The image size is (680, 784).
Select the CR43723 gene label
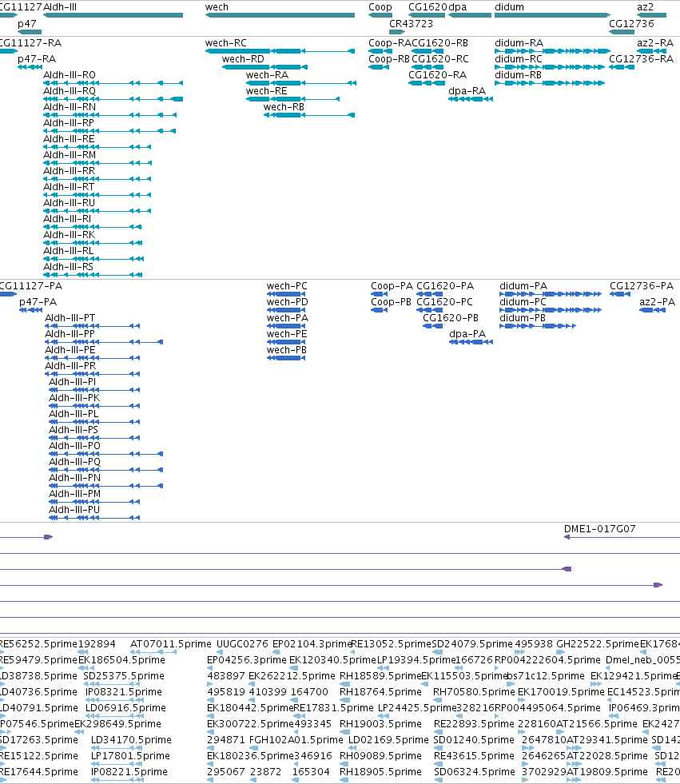411,23
